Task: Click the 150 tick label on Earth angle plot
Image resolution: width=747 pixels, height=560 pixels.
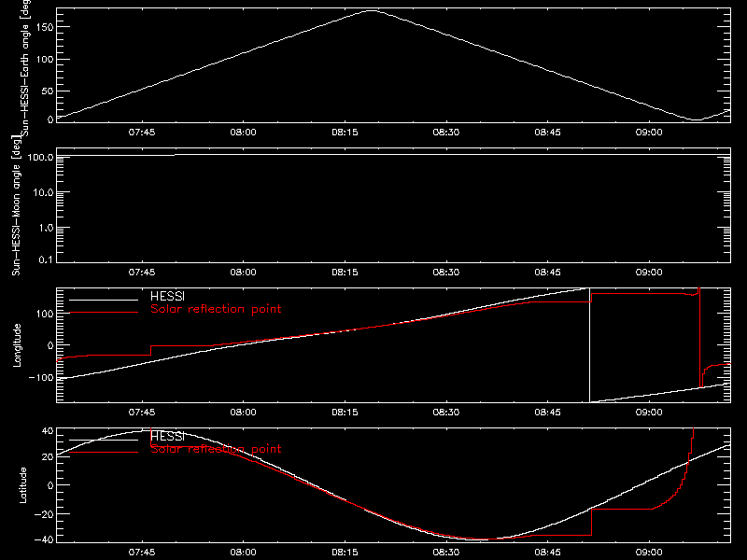Action: click(x=44, y=27)
